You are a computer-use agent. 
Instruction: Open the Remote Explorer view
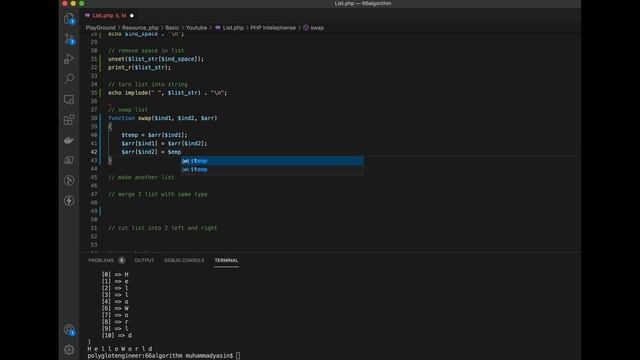[69, 99]
